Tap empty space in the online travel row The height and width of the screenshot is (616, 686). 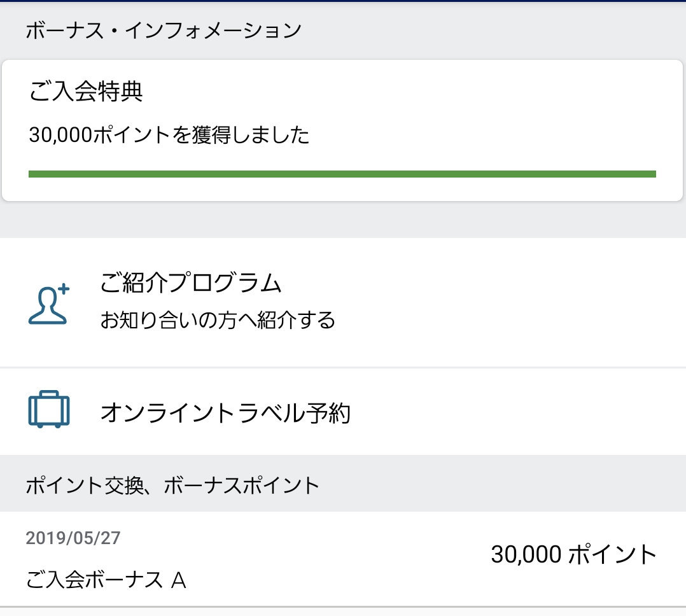tap(516, 412)
